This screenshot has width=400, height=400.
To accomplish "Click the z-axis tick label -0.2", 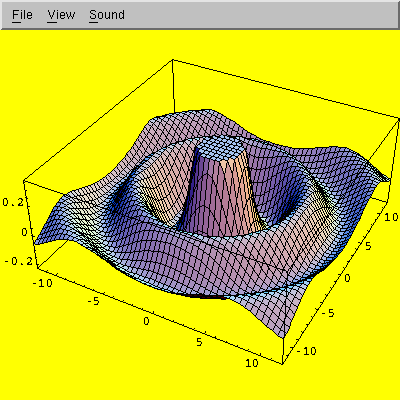I will click(19, 261).
